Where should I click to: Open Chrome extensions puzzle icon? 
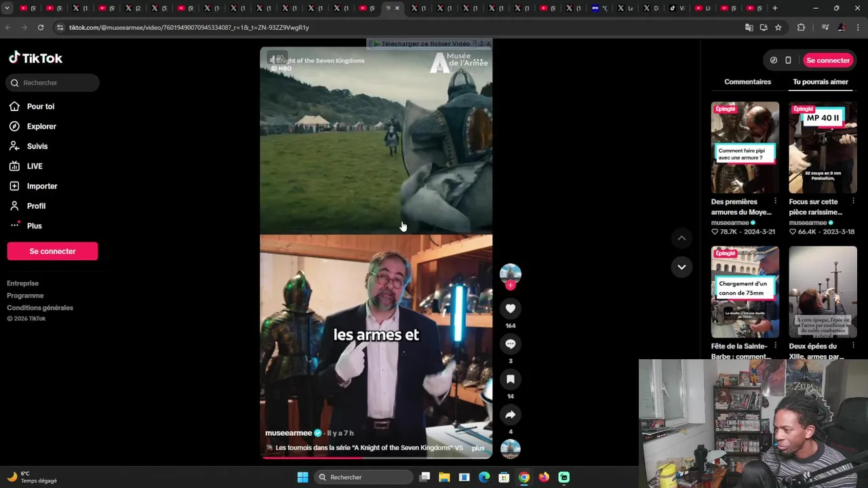click(x=801, y=27)
